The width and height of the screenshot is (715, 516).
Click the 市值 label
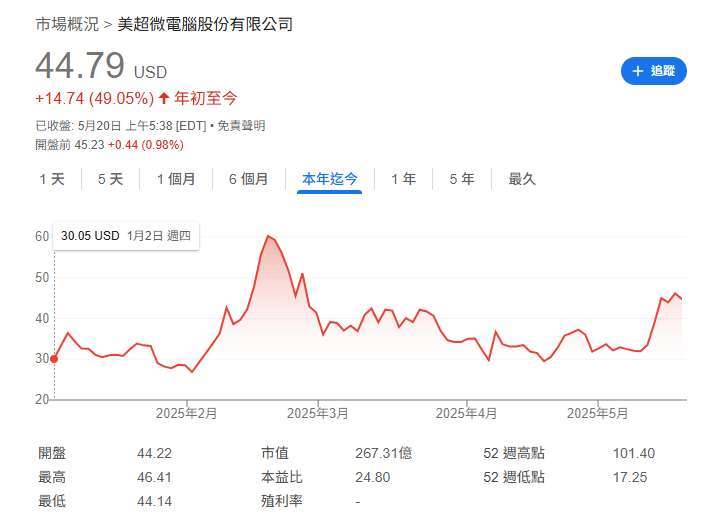point(275,453)
